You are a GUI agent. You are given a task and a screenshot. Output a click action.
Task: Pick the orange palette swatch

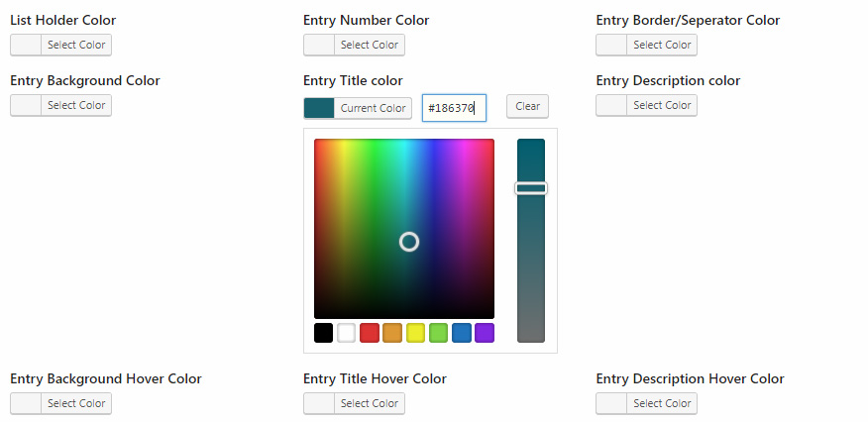(x=392, y=333)
